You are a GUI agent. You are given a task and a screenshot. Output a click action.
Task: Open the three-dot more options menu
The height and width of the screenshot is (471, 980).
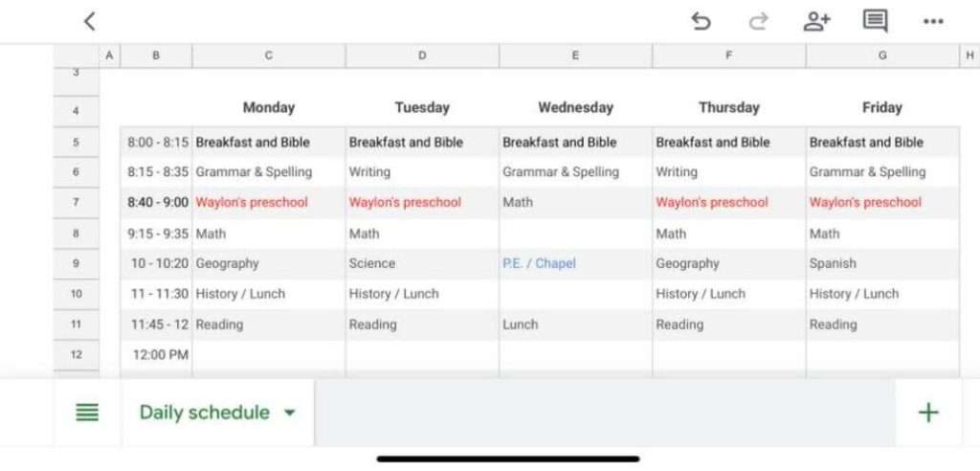[933, 22]
